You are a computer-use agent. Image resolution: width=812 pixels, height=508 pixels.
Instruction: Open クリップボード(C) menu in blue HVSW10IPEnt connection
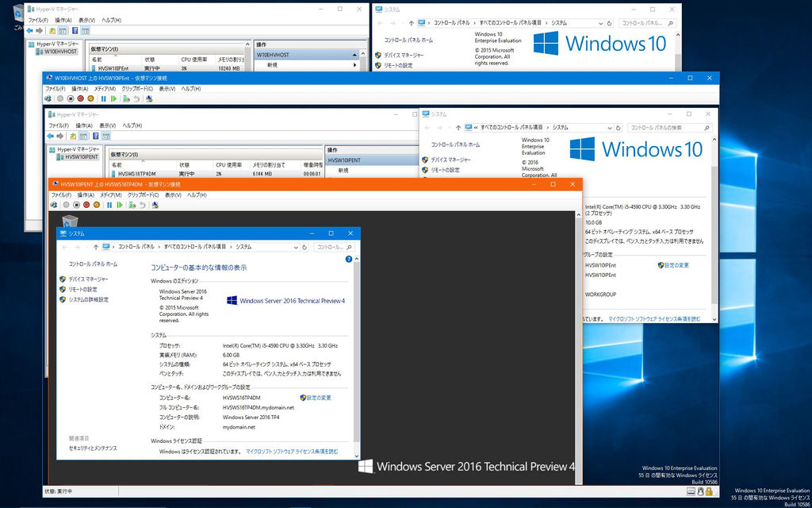pyautogui.click(x=137, y=89)
